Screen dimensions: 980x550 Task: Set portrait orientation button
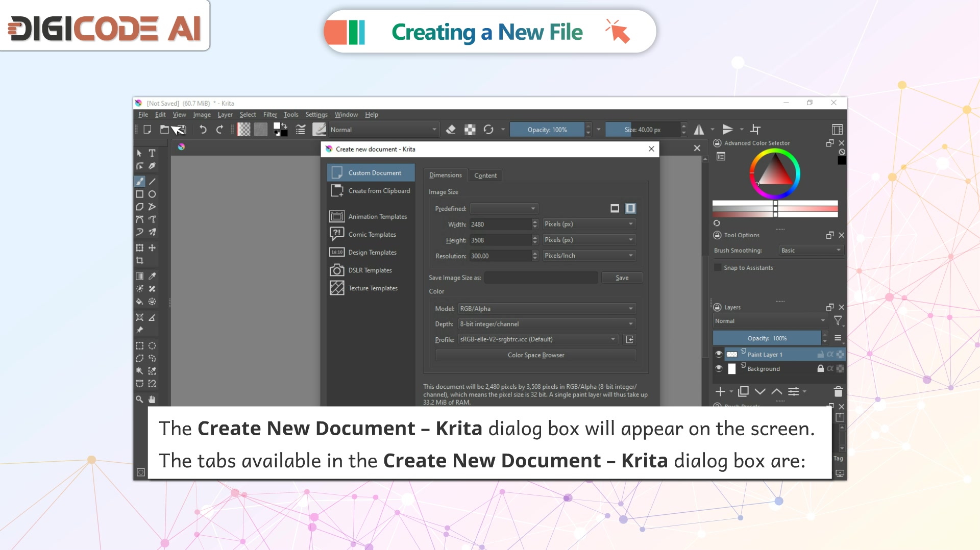pyautogui.click(x=631, y=209)
